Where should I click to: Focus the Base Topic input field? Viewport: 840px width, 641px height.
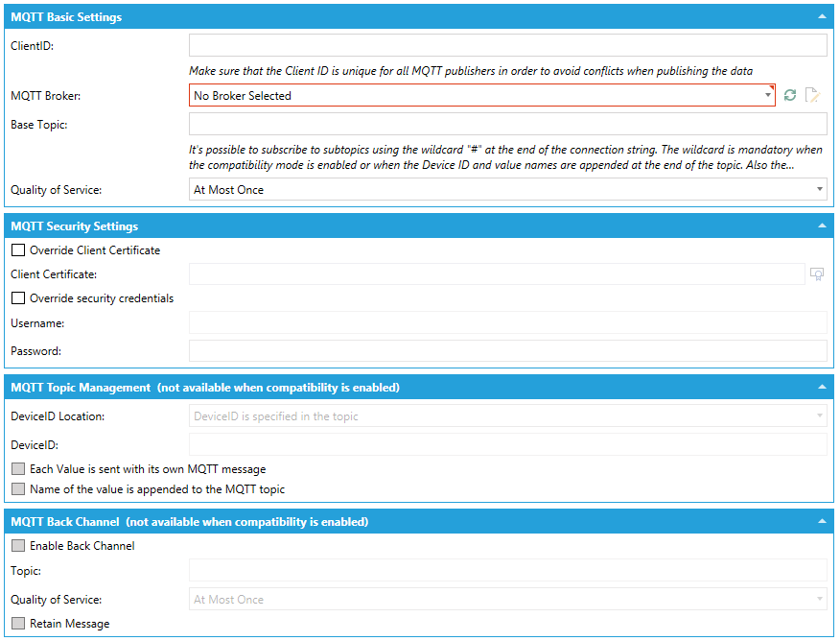507,124
